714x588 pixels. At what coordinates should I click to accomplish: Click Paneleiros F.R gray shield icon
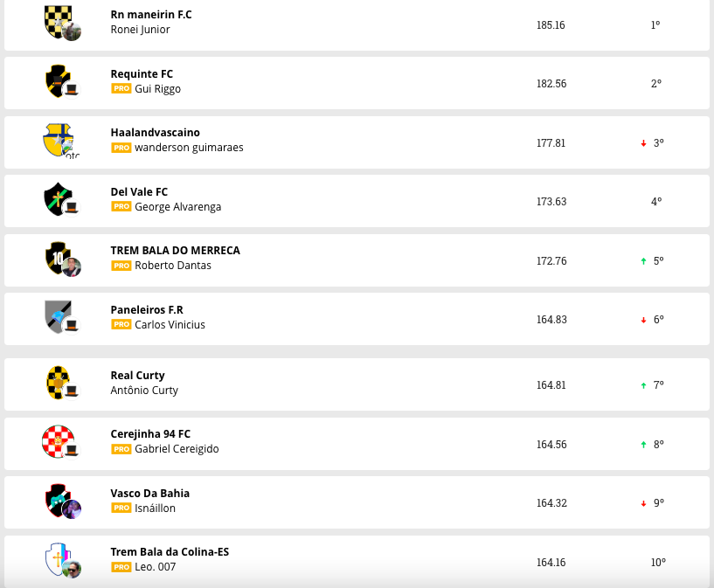coord(58,316)
